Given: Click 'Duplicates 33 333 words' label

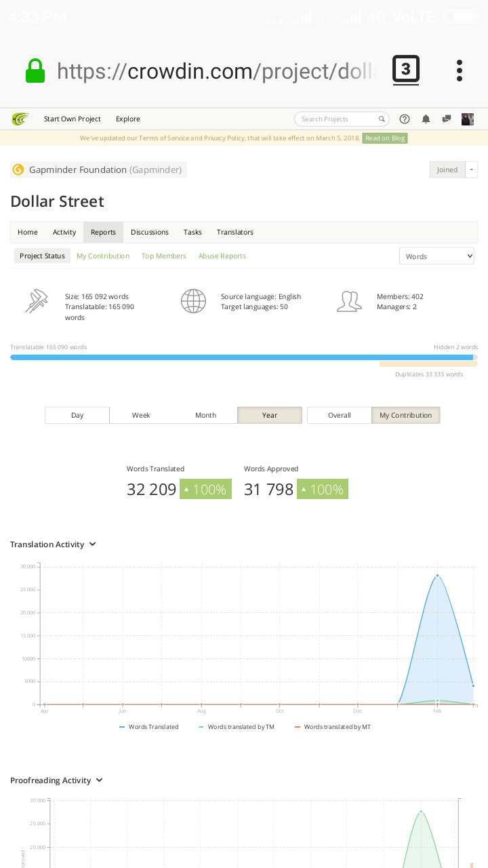Looking at the screenshot, I should pos(429,374).
